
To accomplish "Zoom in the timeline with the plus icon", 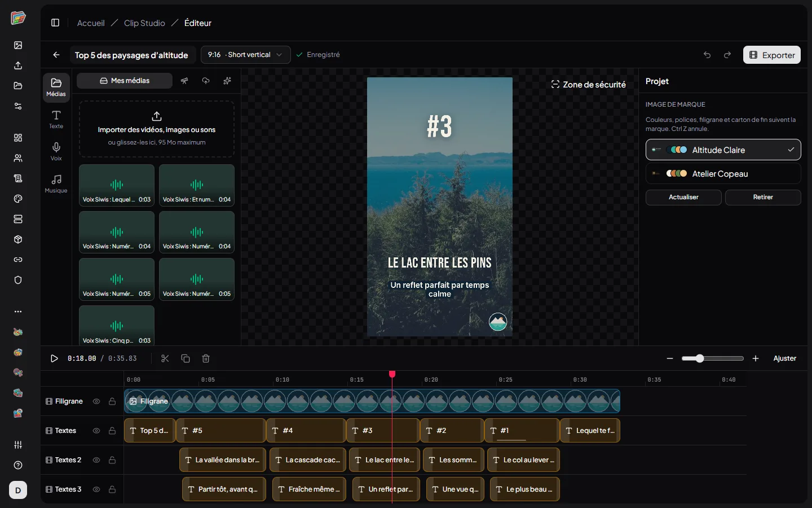I will 756,358.
